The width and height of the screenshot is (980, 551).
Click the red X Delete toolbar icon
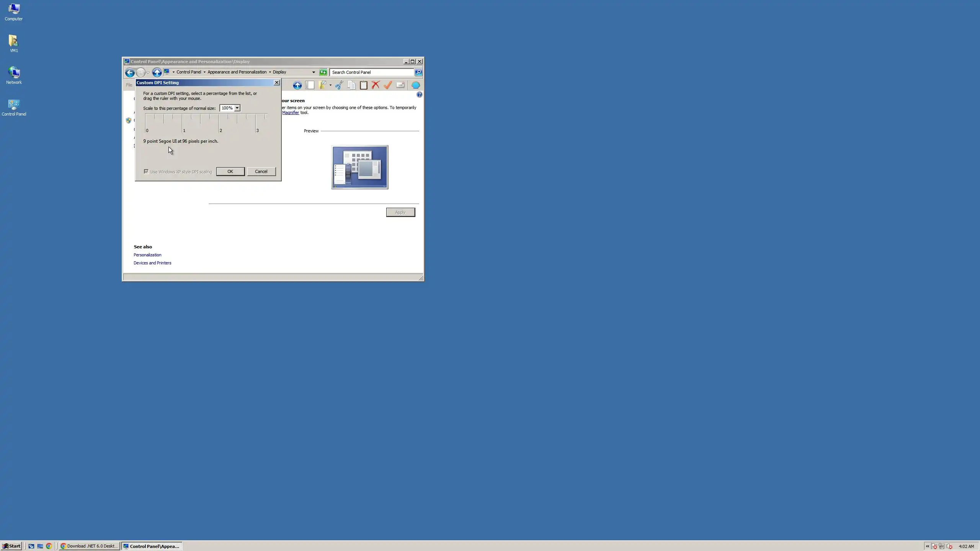click(376, 85)
